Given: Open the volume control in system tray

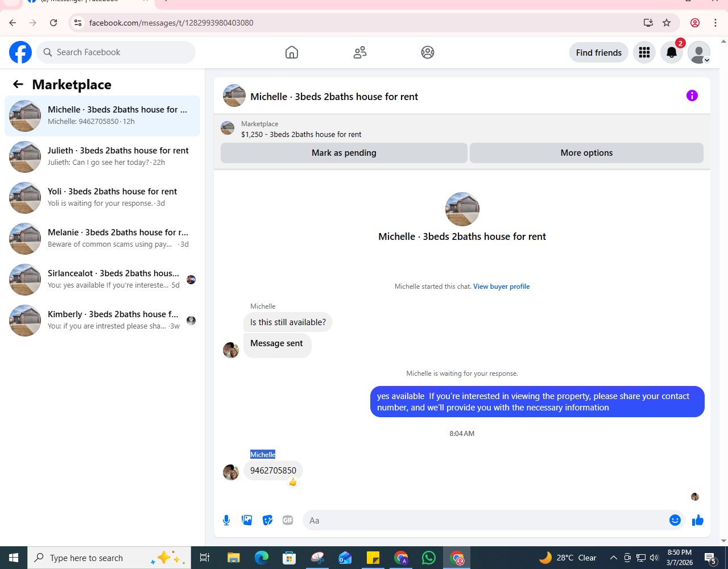Looking at the screenshot, I should point(654,558).
